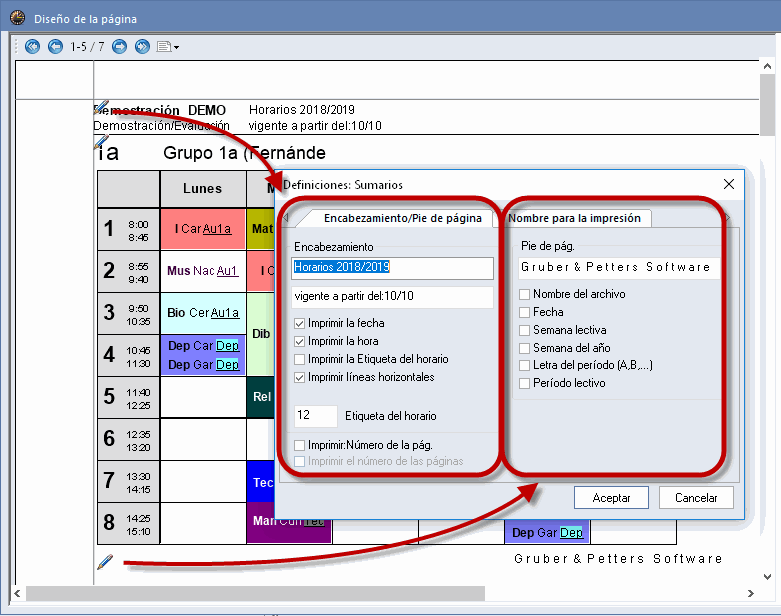This screenshot has width=781, height=616.
Task: Click dark green 'Rel' lesson cell
Action: pyautogui.click(x=260, y=397)
